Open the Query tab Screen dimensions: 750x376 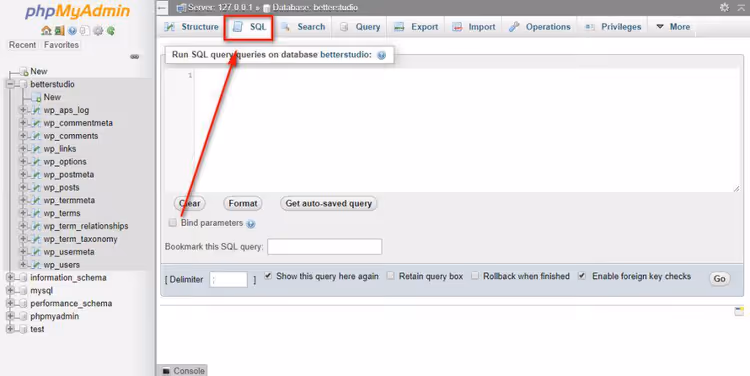pos(360,27)
